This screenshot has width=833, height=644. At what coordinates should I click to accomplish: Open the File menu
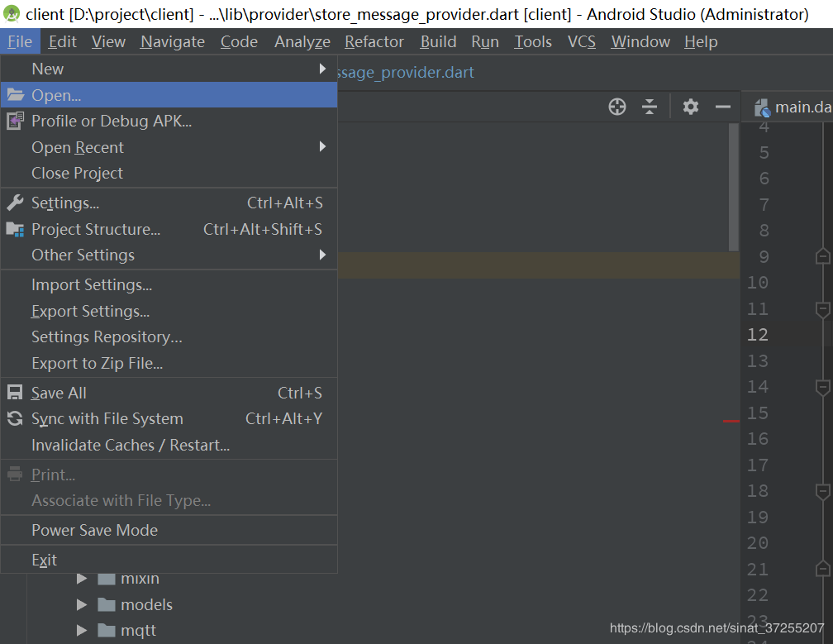click(20, 41)
